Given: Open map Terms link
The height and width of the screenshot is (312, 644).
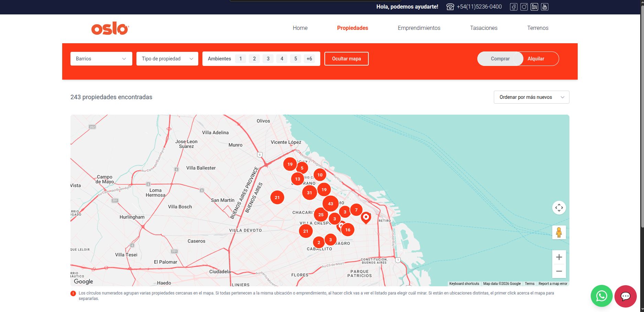Looking at the screenshot, I should 530,284.
